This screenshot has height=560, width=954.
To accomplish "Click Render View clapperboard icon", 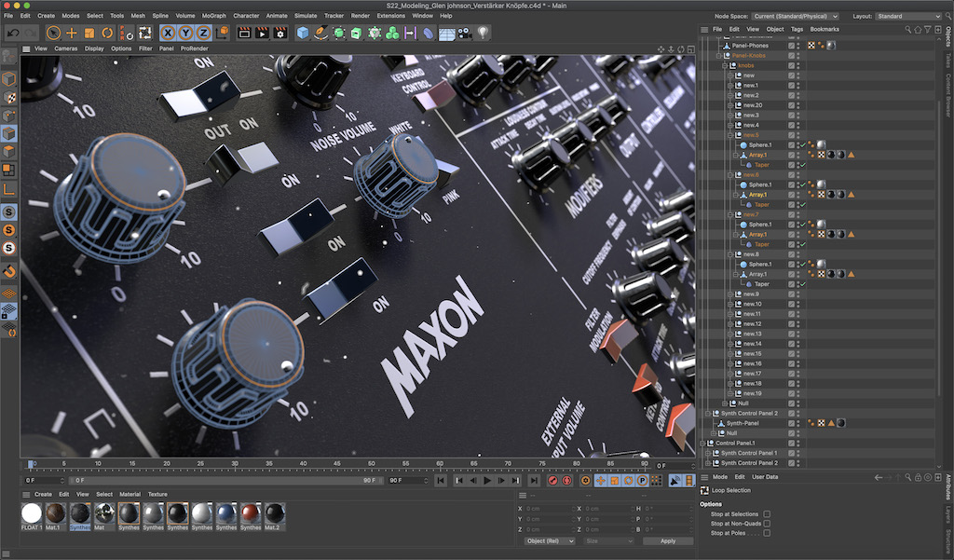I will tap(244, 33).
